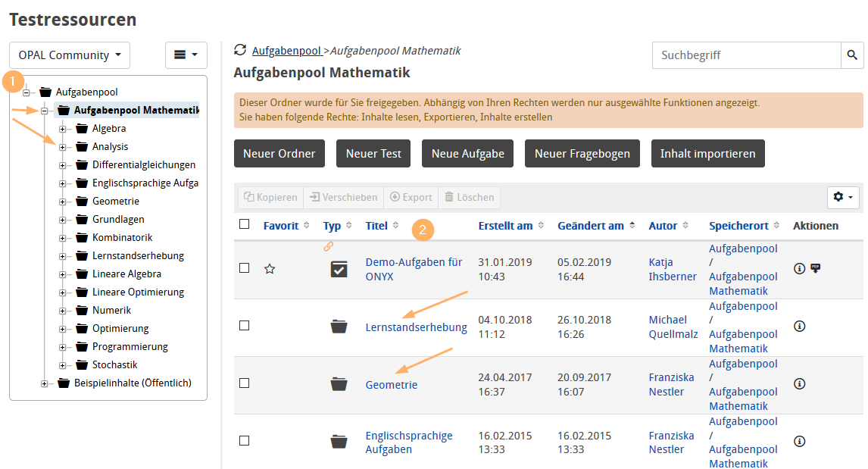Screen dimensions: 868x469
Task: Collapse the Aufgabenpool Mathematik tree node
Action: pyautogui.click(x=45, y=109)
